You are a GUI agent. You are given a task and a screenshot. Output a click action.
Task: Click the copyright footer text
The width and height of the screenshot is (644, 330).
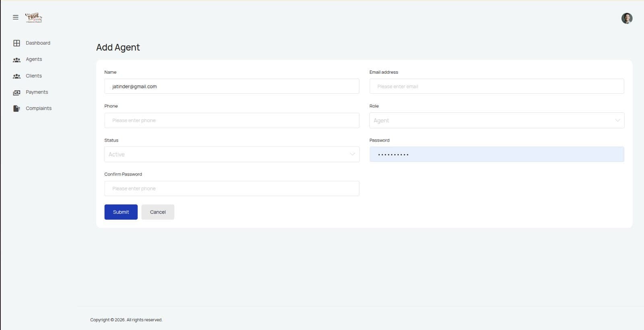coord(126,320)
